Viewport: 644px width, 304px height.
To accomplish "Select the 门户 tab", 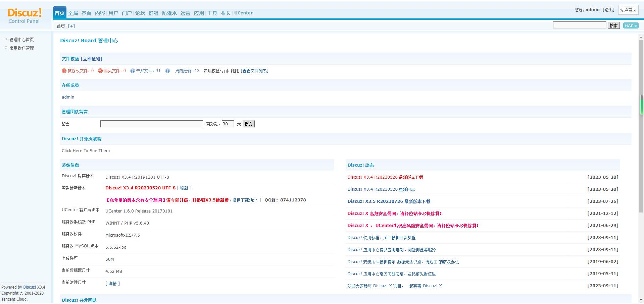I will click(x=127, y=13).
